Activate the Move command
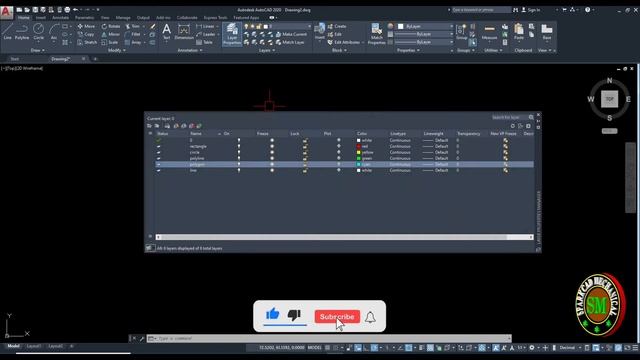 coord(86,26)
